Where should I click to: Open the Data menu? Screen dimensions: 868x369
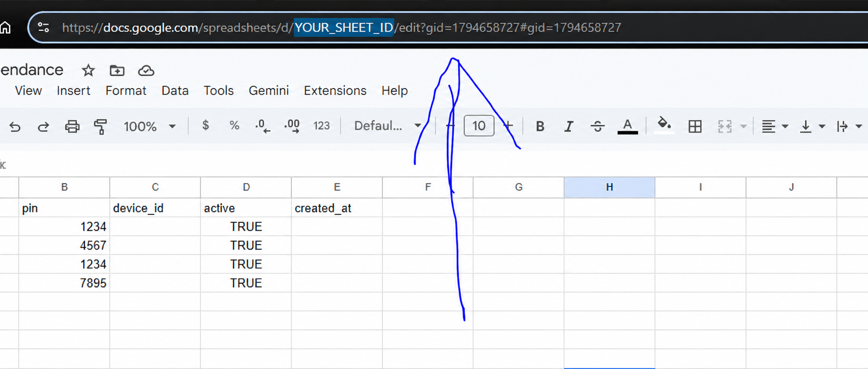click(x=175, y=91)
